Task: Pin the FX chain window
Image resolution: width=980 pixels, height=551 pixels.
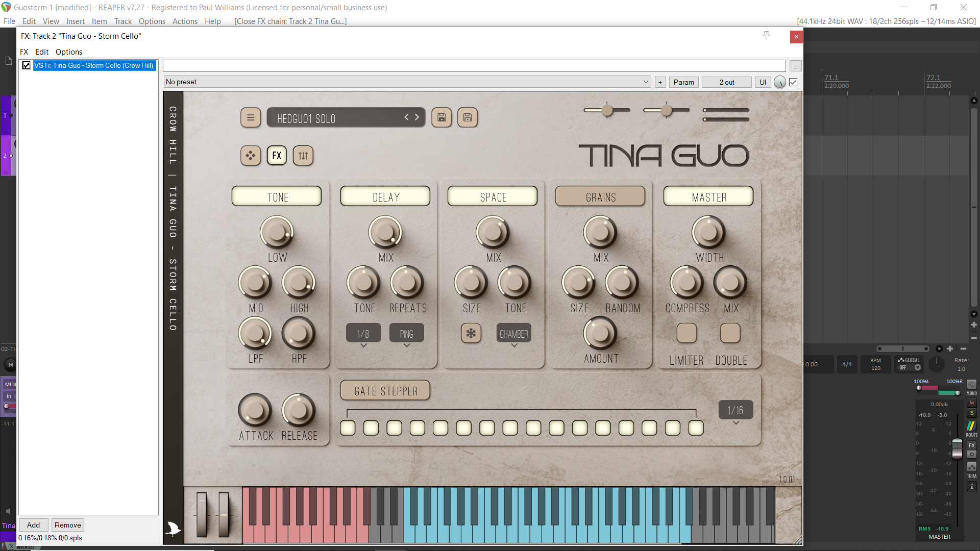Action: click(x=766, y=35)
